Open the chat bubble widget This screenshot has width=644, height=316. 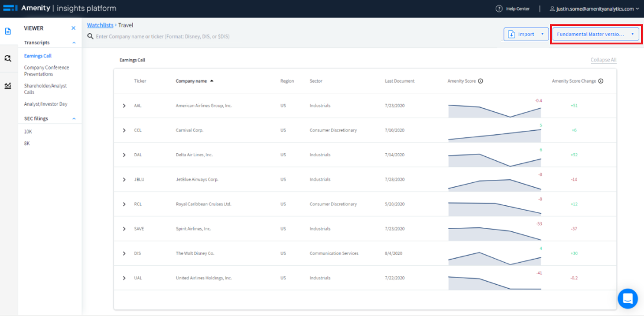pos(627,299)
